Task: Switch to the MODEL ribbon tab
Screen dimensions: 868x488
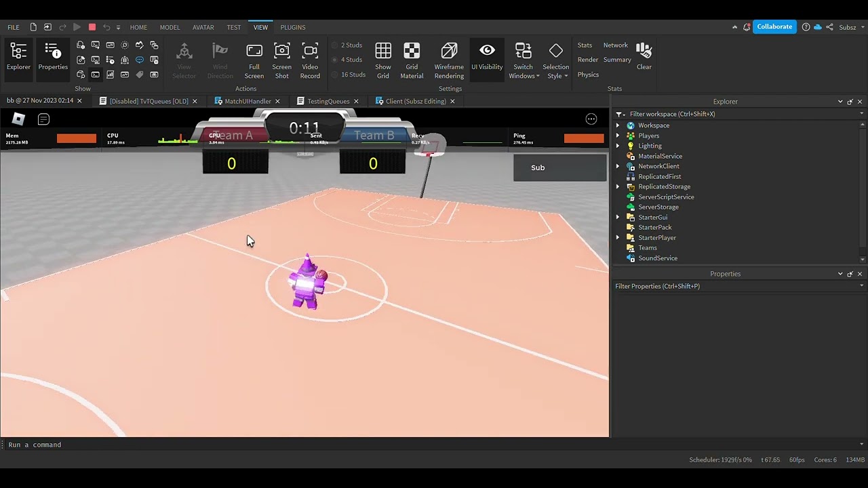Action: tap(170, 27)
